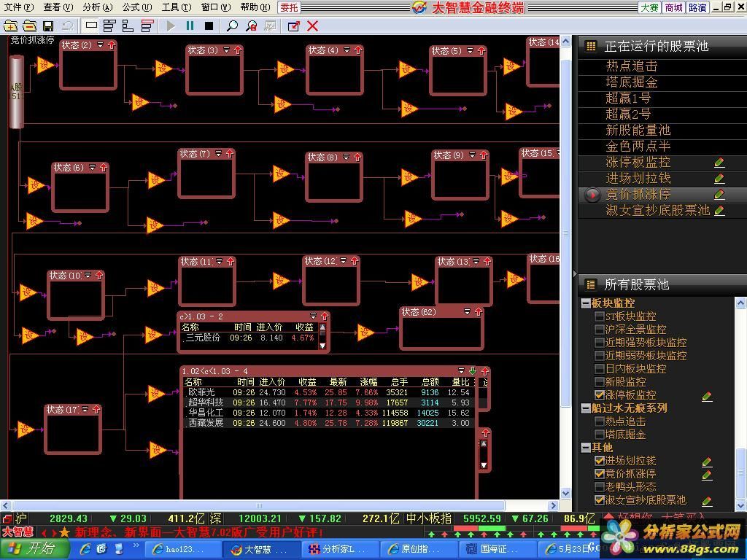The width and height of the screenshot is (747, 560).
Task: Open the 工具(T) menu
Action: 177,7
